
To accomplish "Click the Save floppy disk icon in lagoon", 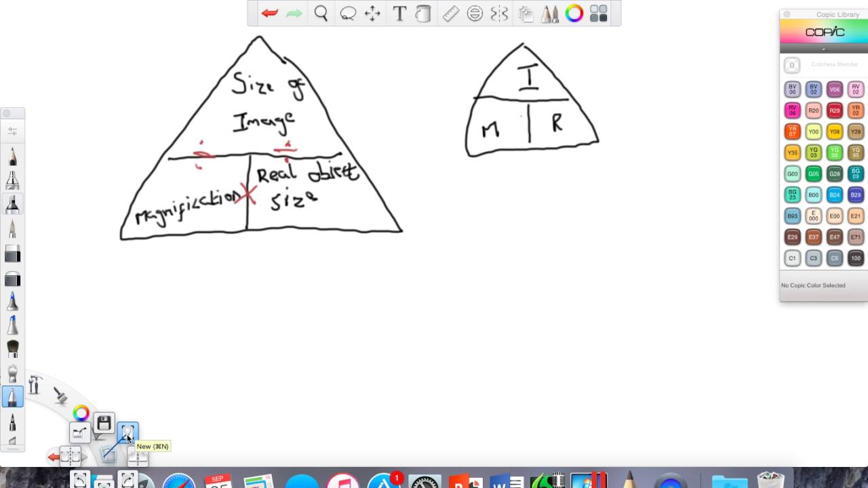I will [x=104, y=424].
